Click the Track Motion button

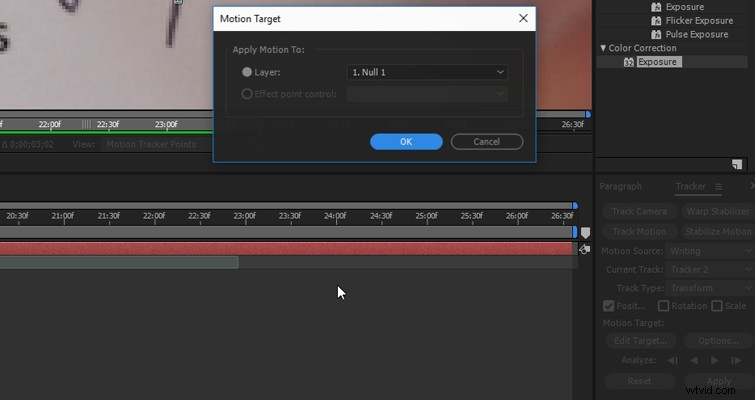click(x=639, y=232)
